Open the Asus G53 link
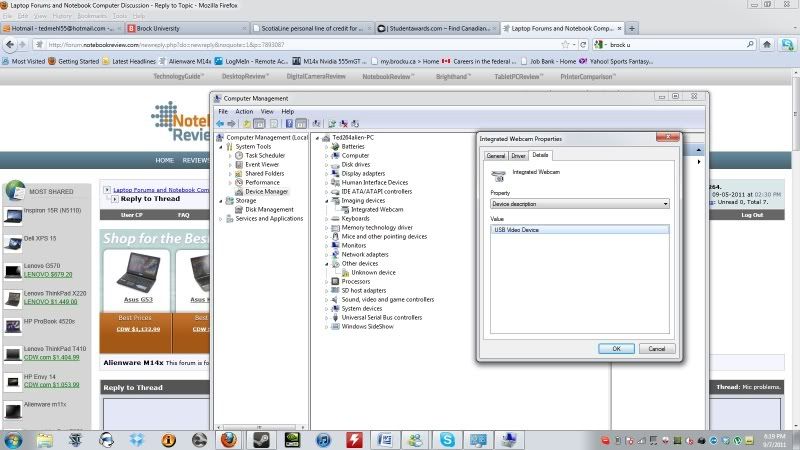The height and width of the screenshot is (450, 800). (138, 300)
